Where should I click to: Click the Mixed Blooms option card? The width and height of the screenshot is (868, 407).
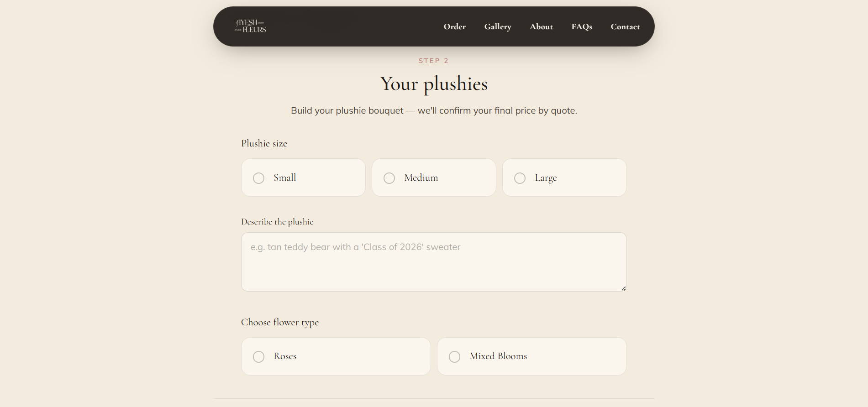click(x=532, y=356)
